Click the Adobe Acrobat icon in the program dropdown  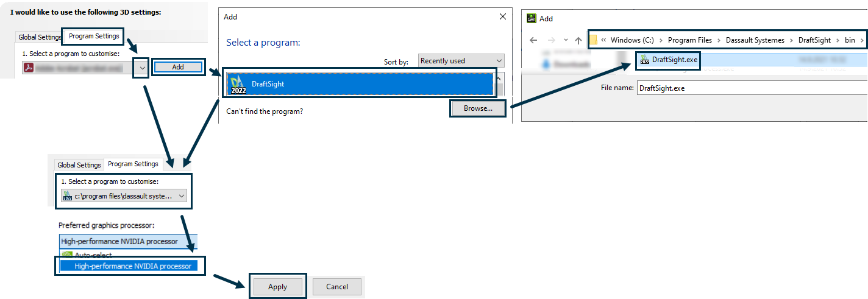[28, 68]
